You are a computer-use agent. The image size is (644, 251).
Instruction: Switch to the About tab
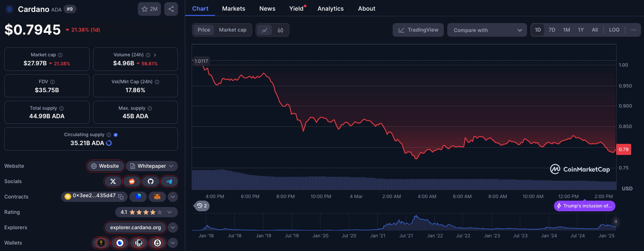point(367,9)
